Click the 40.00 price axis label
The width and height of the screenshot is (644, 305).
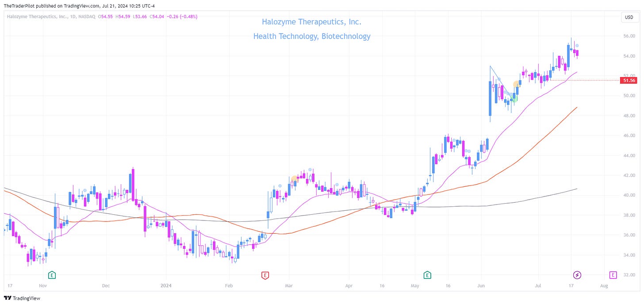coord(629,195)
